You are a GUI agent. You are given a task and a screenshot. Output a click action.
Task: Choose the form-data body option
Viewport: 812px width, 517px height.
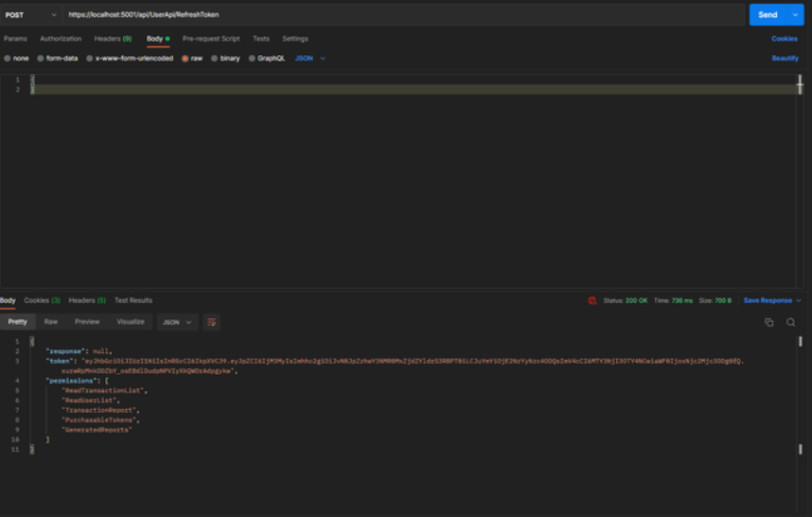pyautogui.click(x=41, y=59)
